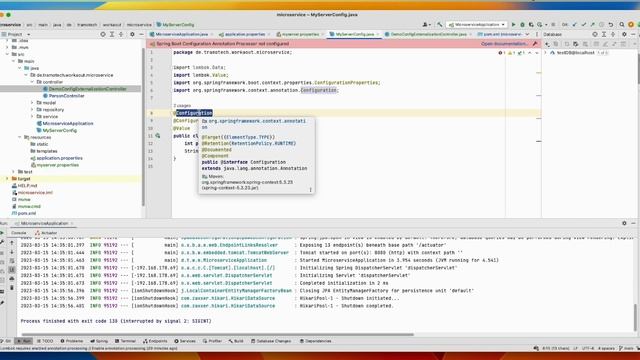The width and height of the screenshot is (640, 360).
Task: Clear console with trash icon
Action: tap(12, 288)
